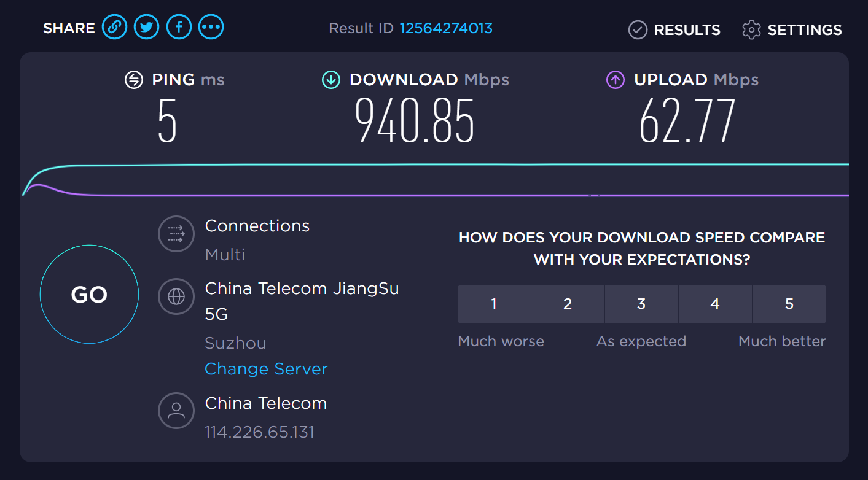The height and width of the screenshot is (480, 868).
Task: Select rating 4 for download speed
Action: [715, 304]
